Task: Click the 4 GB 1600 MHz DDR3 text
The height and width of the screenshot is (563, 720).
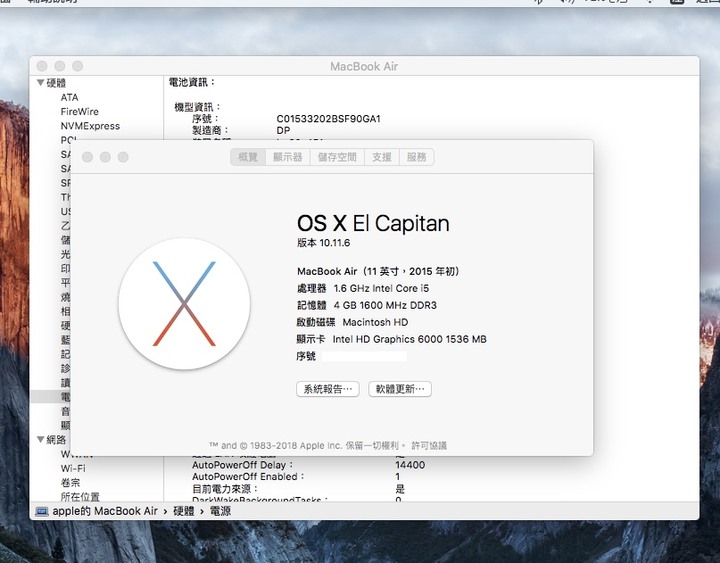Action: pyautogui.click(x=385, y=305)
